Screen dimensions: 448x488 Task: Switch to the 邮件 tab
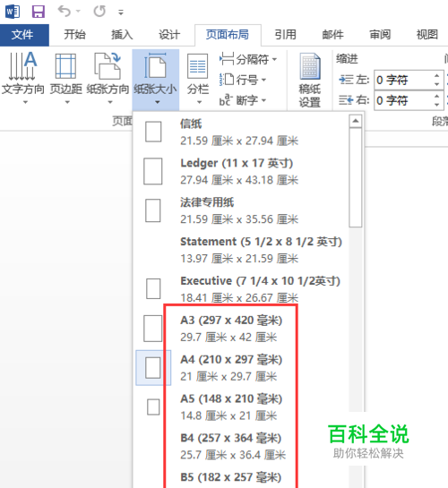click(332, 35)
